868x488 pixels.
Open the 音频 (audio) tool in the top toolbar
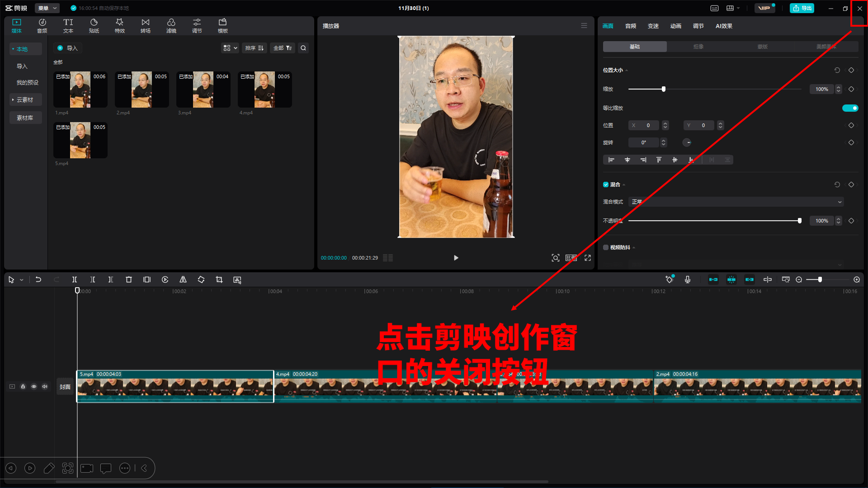pyautogui.click(x=42, y=26)
